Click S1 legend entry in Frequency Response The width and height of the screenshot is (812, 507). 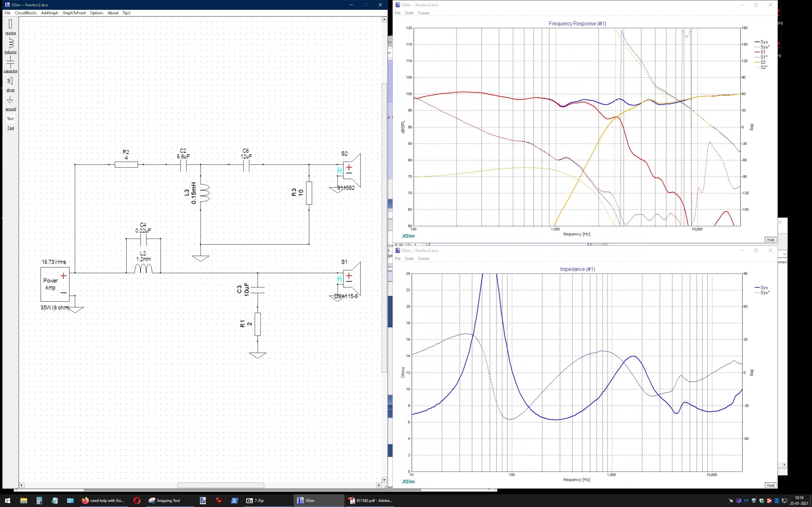tap(760, 52)
